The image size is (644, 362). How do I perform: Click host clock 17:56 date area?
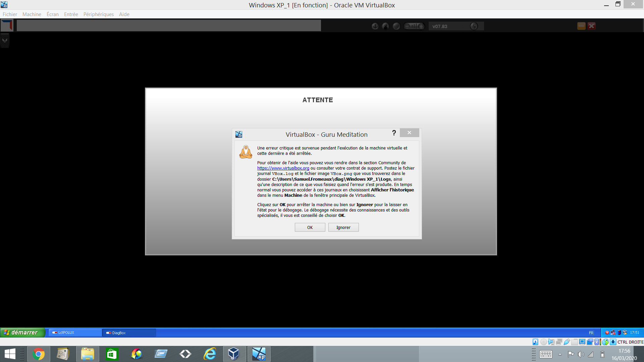[x=624, y=354]
